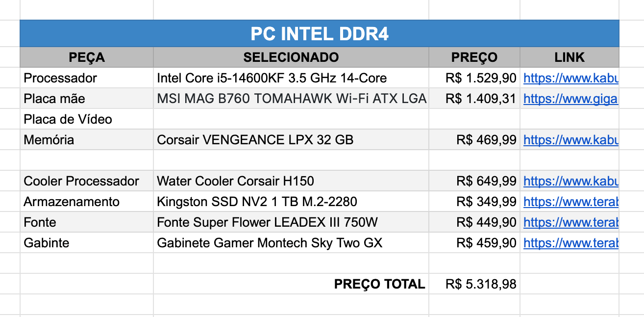Select the PREÇO TOTAL label cell
This screenshot has height=317, width=644.
[x=291, y=284]
